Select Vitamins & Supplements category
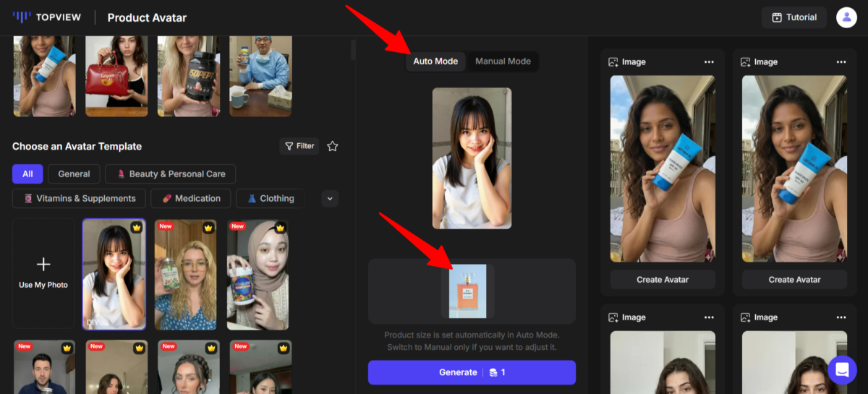 [x=79, y=198]
